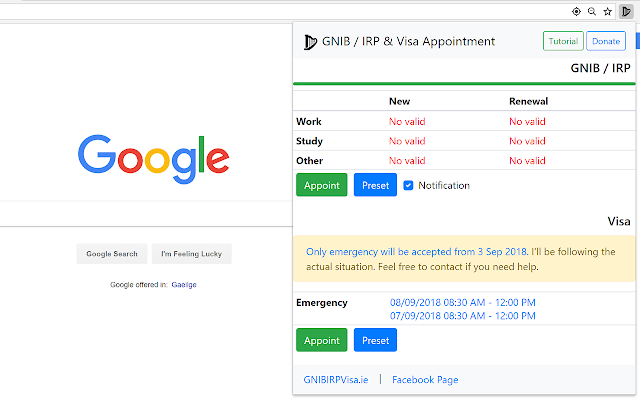Click the Google logo

pyautogui.click(x=153, y=159)
